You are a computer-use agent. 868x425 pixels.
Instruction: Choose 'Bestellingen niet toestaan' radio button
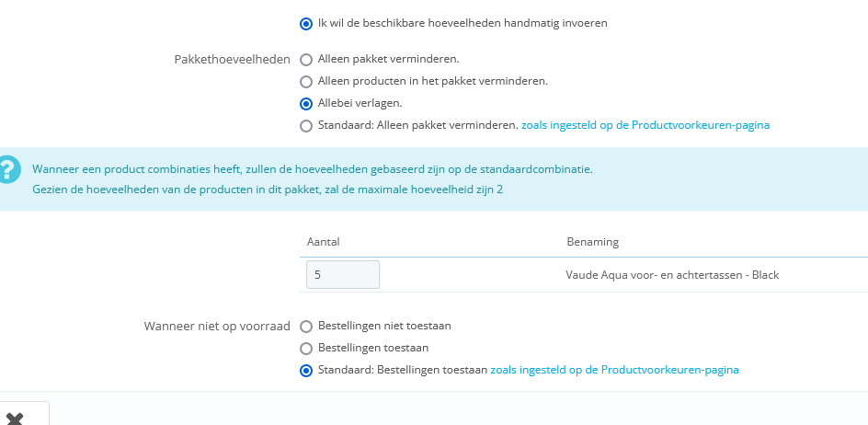[306, 326]
